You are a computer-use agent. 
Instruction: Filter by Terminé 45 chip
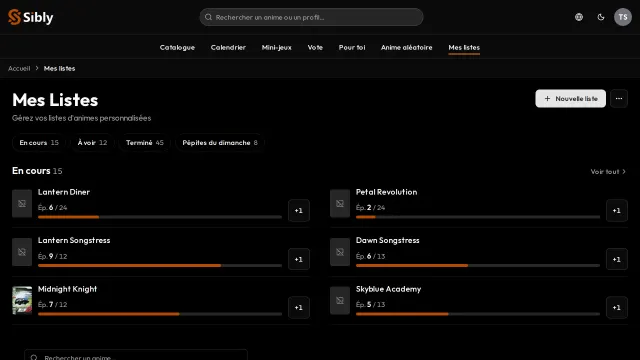(144, 142)
